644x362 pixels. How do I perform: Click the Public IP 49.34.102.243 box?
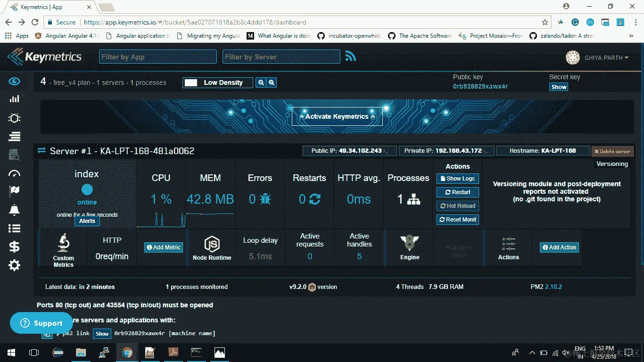pos(350,151)
